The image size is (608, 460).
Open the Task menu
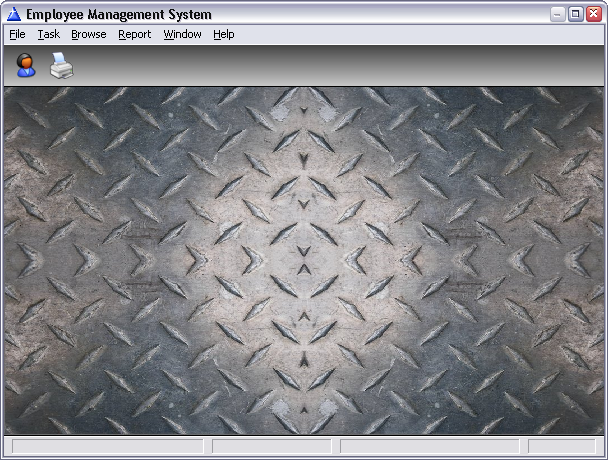(48, 34)
